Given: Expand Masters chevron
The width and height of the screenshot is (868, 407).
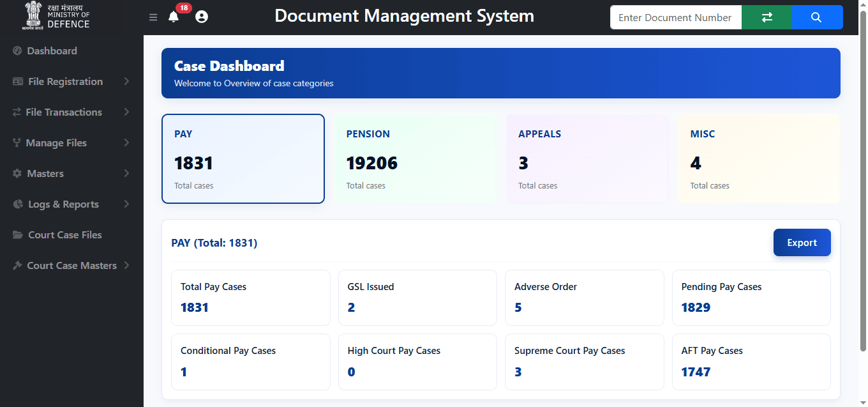Looking at the screenshot, I should tap(126, 173).
